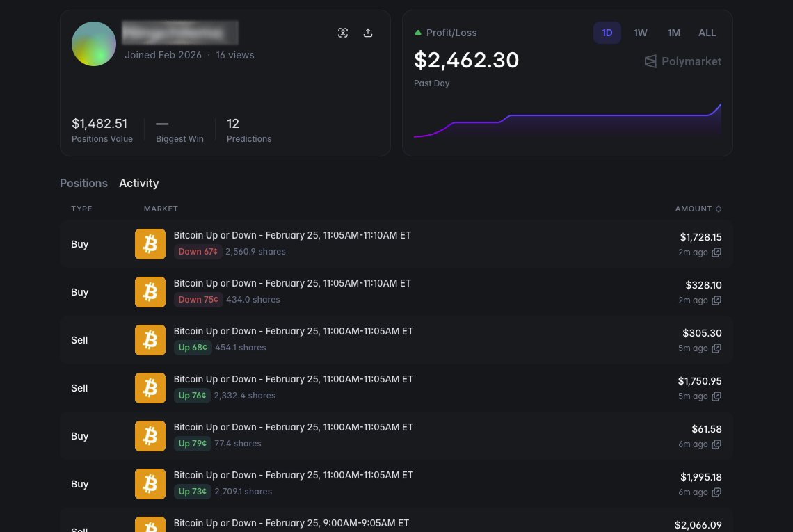The image size is (793, 532).
Task: Select the Activity tab
Action: [x=138, y=183]
